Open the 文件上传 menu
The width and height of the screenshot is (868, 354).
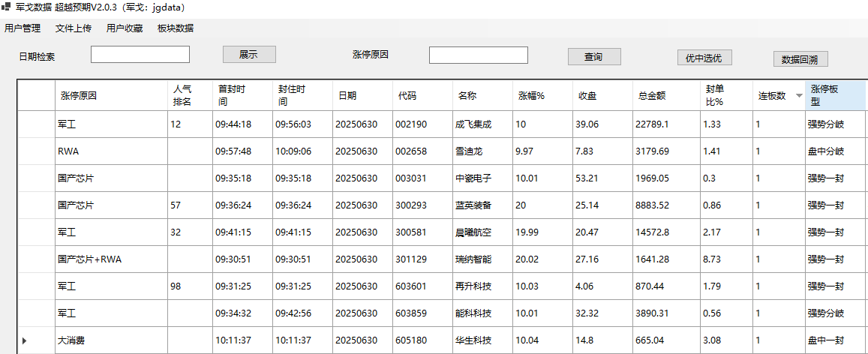coord(73,28)
